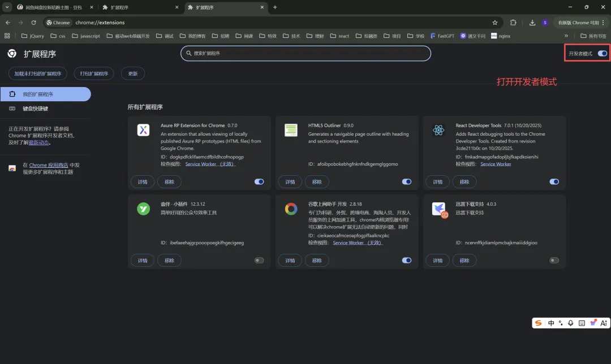Viewport: 611px width, 364px height.
Task: Click the purple profile avatar icon
Action: coord(545,23)
